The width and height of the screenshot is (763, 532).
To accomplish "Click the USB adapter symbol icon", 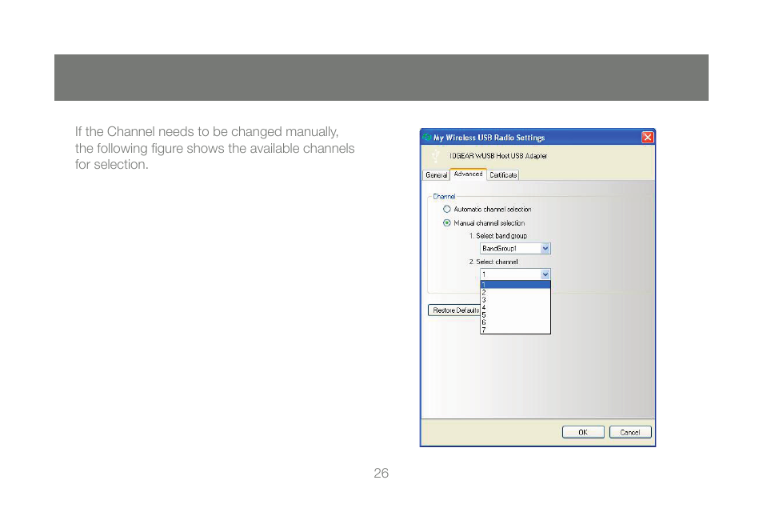I will (x=435, y=156).
